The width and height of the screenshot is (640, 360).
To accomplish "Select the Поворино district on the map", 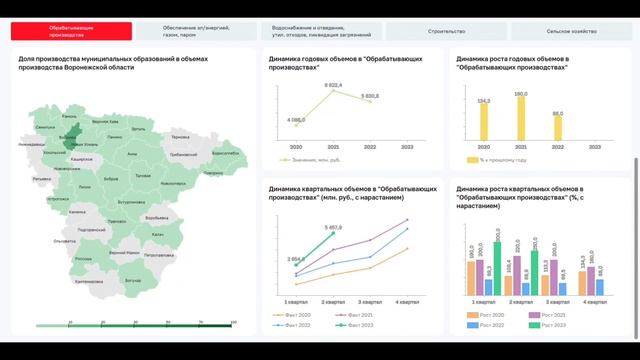I will 213,173.
